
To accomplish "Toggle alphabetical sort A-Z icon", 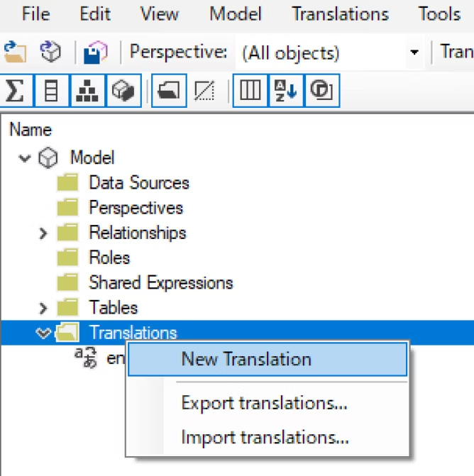I will (286, 91).
